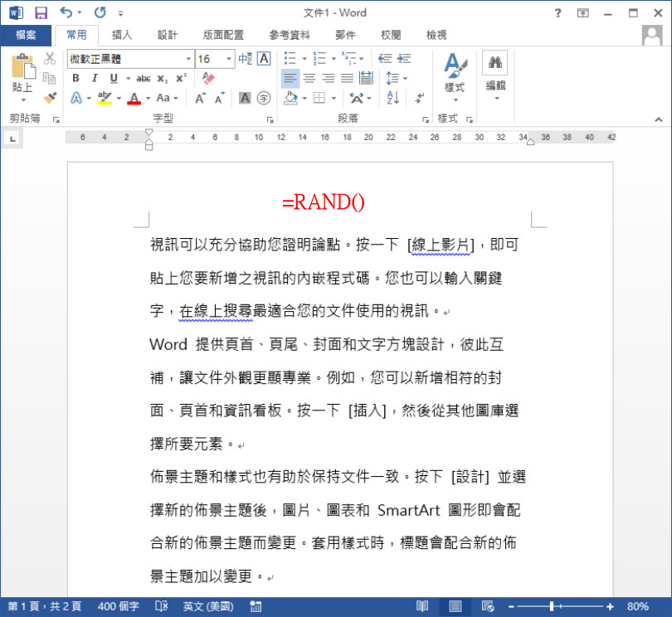Viewport: 672px width, 617px height.
Task: Click the 檔案 button
Action: pyautogui.click(x=26, y=35)
